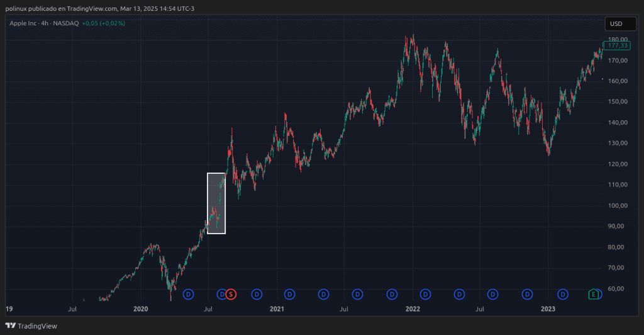Click the 2021 label on time axis
The height and width of the screenshot is (335, 644).
click(277, 309)
